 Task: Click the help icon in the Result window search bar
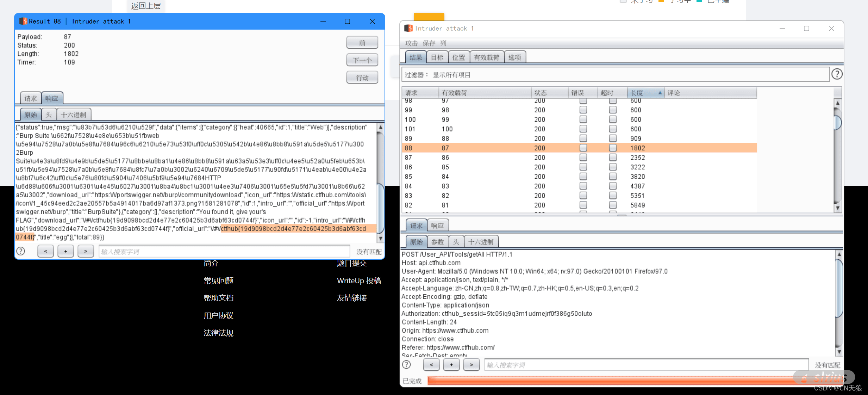tap(21, 251)
